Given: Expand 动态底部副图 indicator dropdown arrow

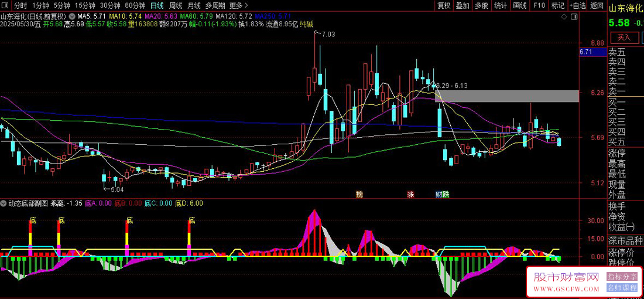Looking at the screenshot, I should click(x=4, y=203).
